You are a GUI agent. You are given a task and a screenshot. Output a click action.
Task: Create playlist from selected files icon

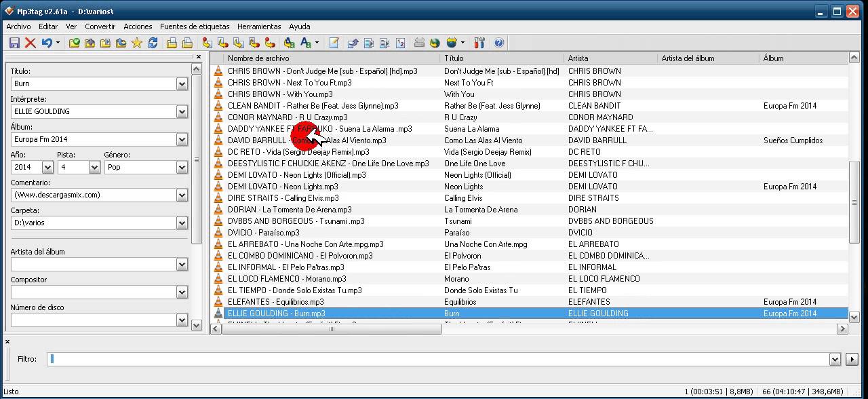coord(188,43)
